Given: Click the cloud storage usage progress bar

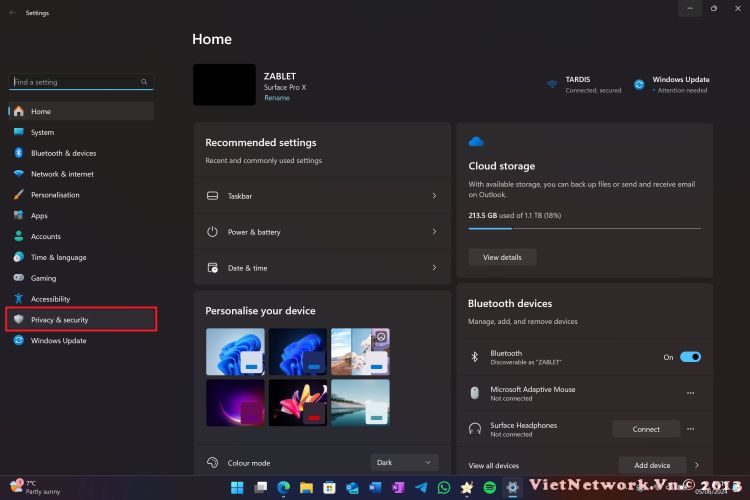Looking at the screenshot, I should [584, 228].
